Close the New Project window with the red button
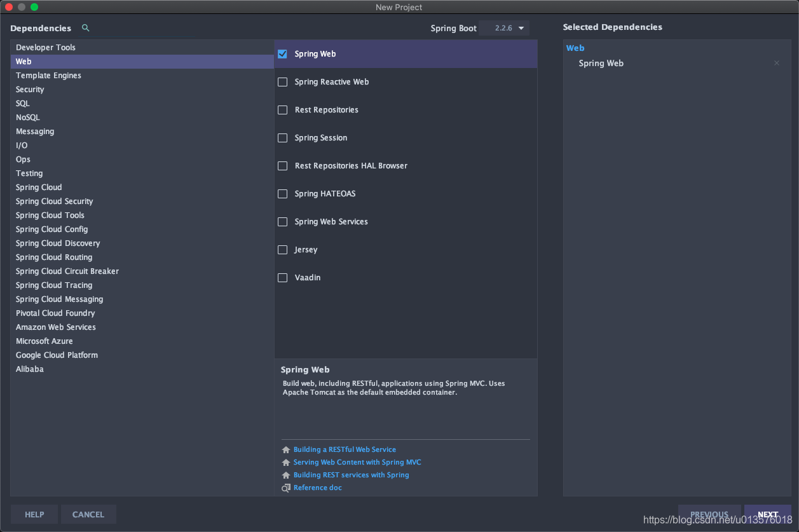Image resolution: width=799 pixels, height=532 pixels. (9, 7)
